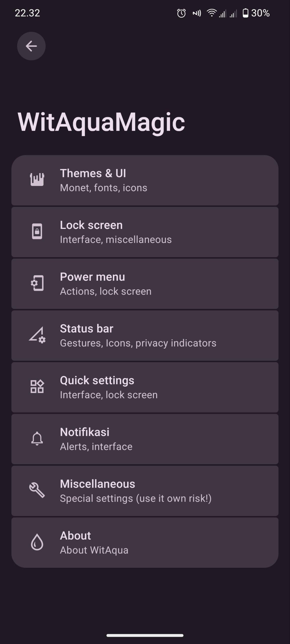Tap the Lock screen phone-lock icon
The height and width of the screenshot is (644, 290).
click(x=37, y=231)
